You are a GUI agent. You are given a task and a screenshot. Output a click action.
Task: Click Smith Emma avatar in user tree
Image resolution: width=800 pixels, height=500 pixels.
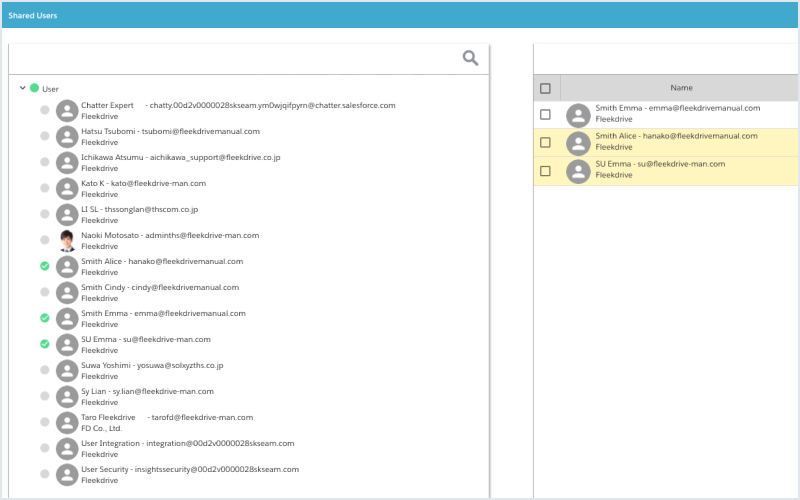67,319
